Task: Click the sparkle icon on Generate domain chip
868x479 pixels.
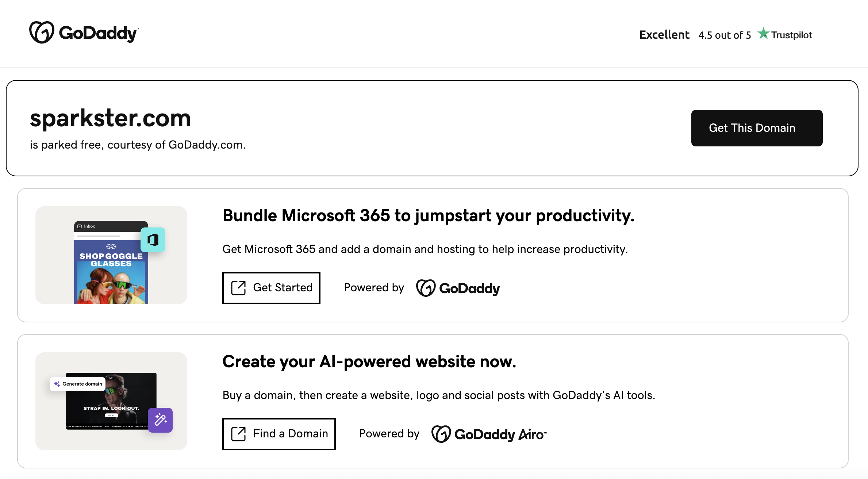Action: tap(57, 384)
